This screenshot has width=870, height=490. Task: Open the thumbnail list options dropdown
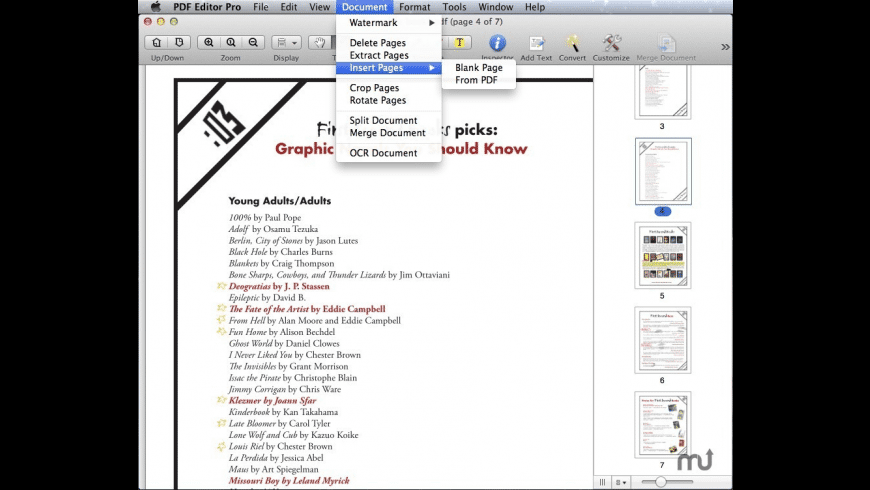point(622,482)
